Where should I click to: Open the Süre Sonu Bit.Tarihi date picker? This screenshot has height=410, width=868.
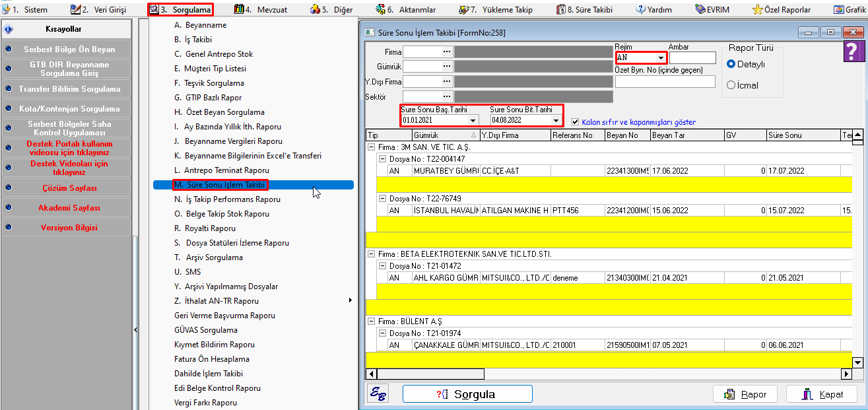(556, 121)
